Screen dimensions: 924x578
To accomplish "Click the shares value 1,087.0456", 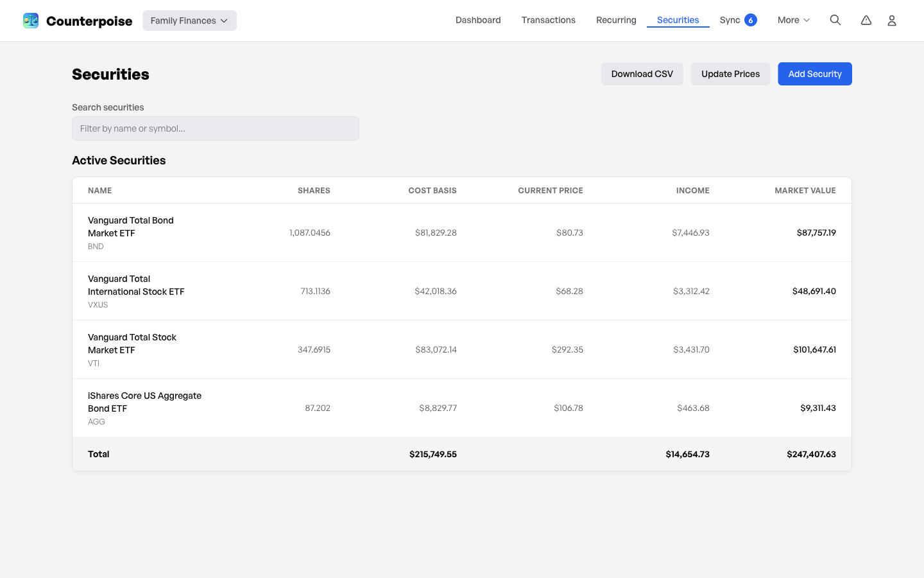I will pyautogui.click(x=310, y=232).
